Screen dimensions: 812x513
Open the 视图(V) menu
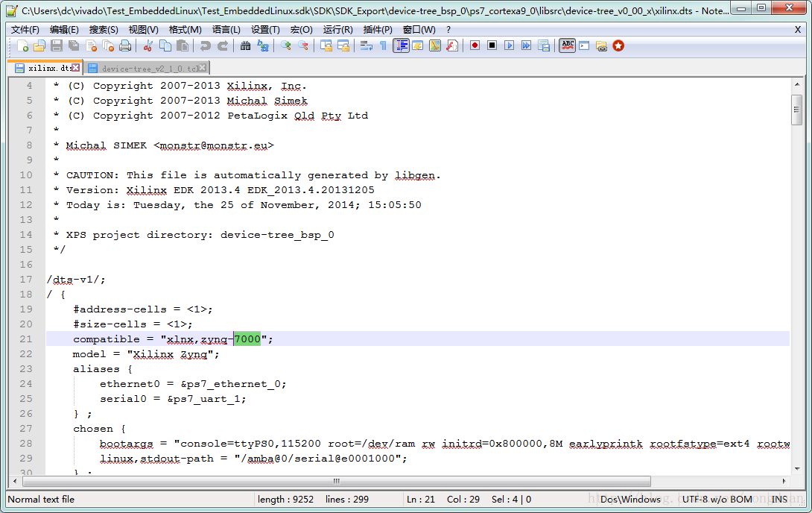click(144, 30)
